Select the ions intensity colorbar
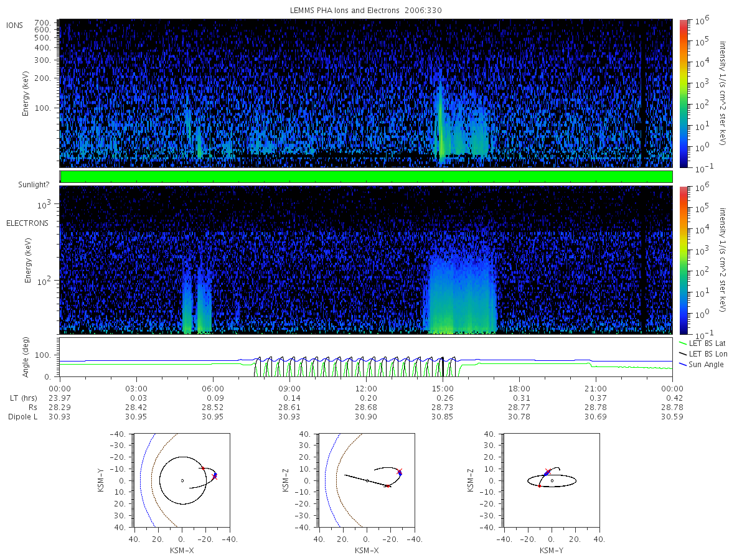The width and height of the screenshot is (747, 560). point(683,93)
